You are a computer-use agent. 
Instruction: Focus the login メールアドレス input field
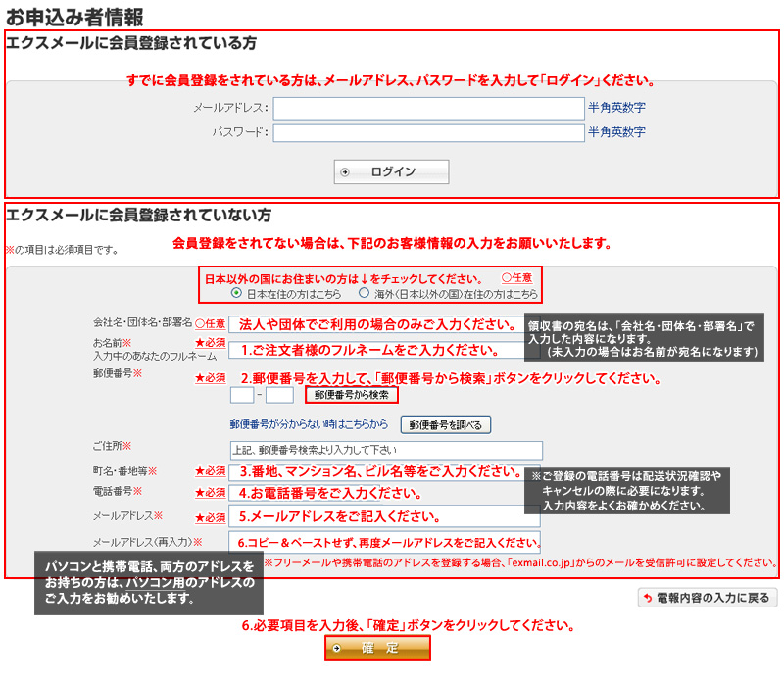point(428,108)
